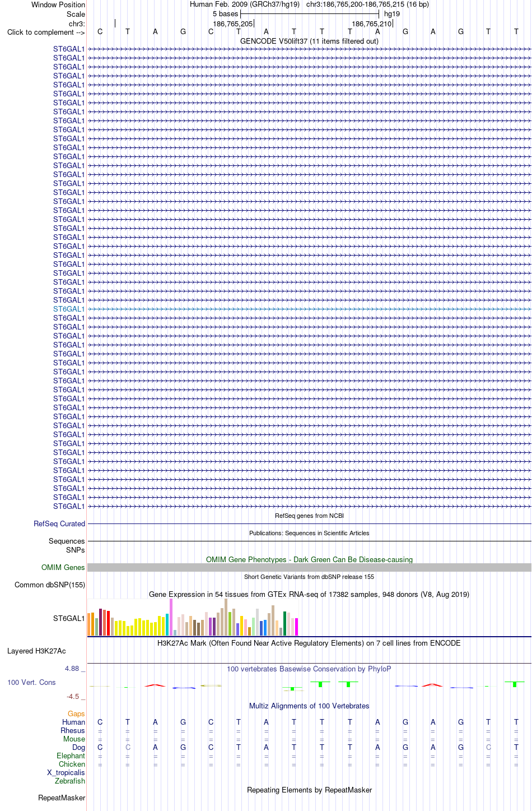Click the gray OMIM Genes item bar
This screenshot has height=811, width=532.
point(309,567)
